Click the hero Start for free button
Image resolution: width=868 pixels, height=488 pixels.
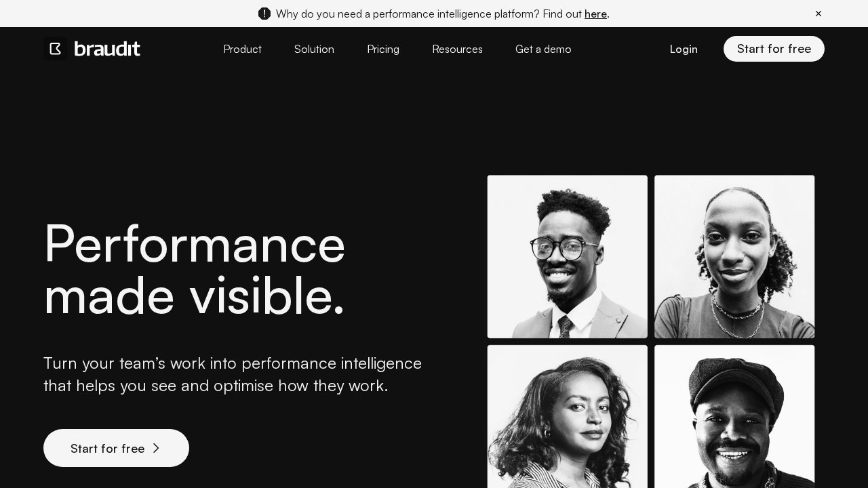click(116, 448)
